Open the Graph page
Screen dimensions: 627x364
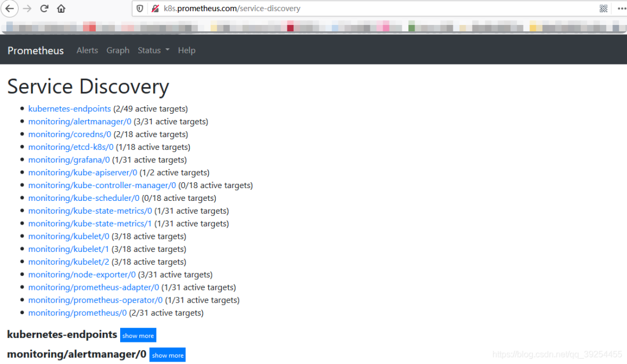[x=118, y=51]
